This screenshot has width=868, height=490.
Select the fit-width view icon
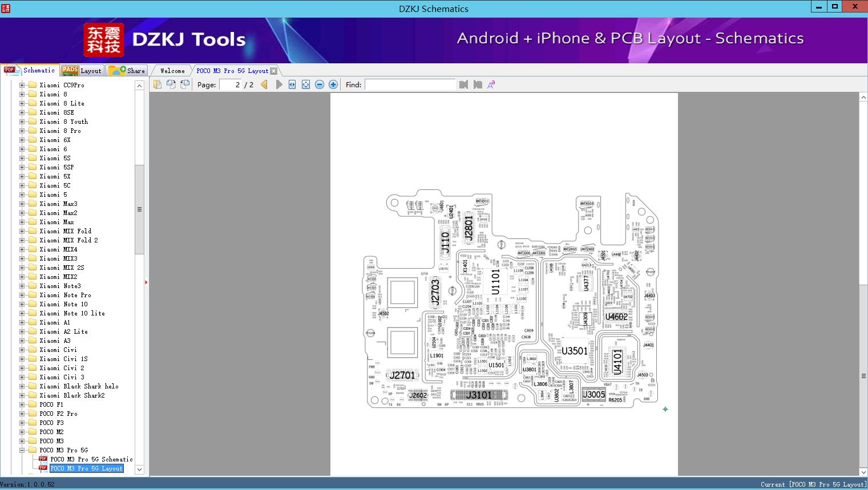pyautogui.click(x=292, y=84)
